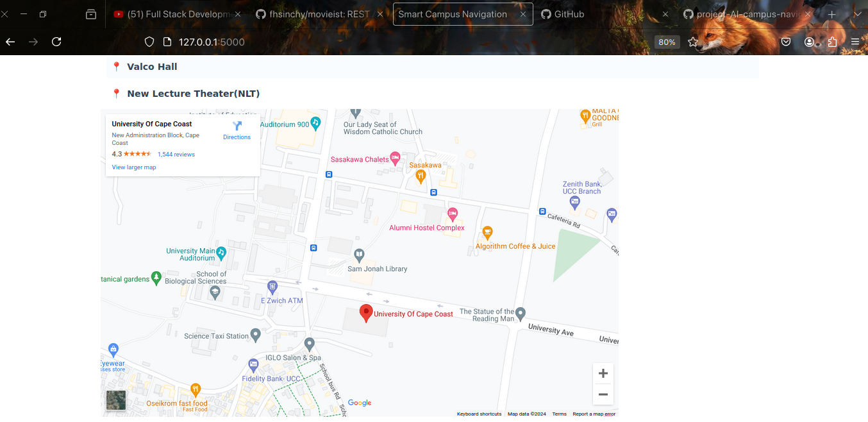Screen dimensions: 868x422
Task: Click the Alumni Hostel Complex marker
Action: click(x=453, y=214)
